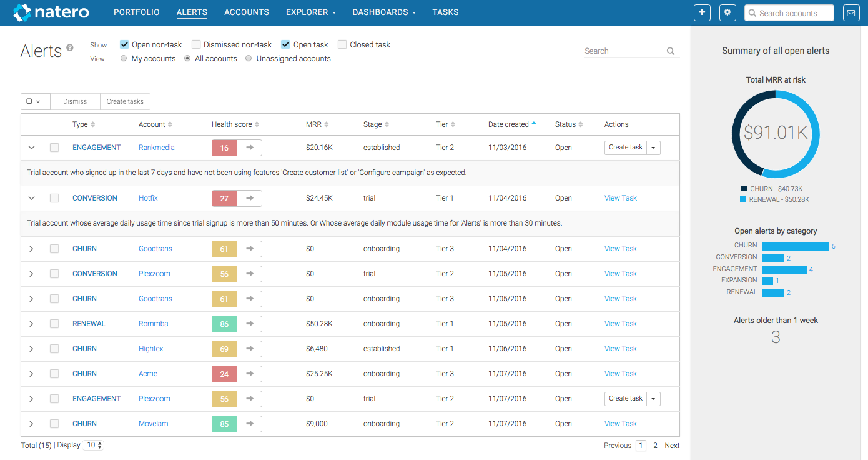Click the dark Churn legend swatch
868x460 pixels.
pyautogui.click(x=744, y=189)
